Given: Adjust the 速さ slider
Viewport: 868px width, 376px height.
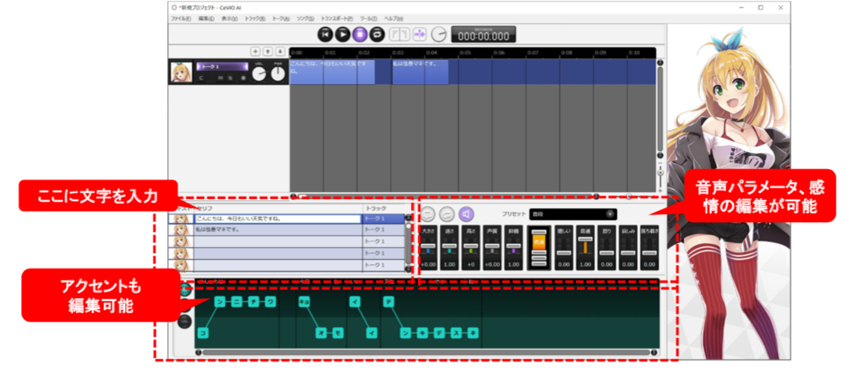Looking at the screenshot, I should coord(450,246).
